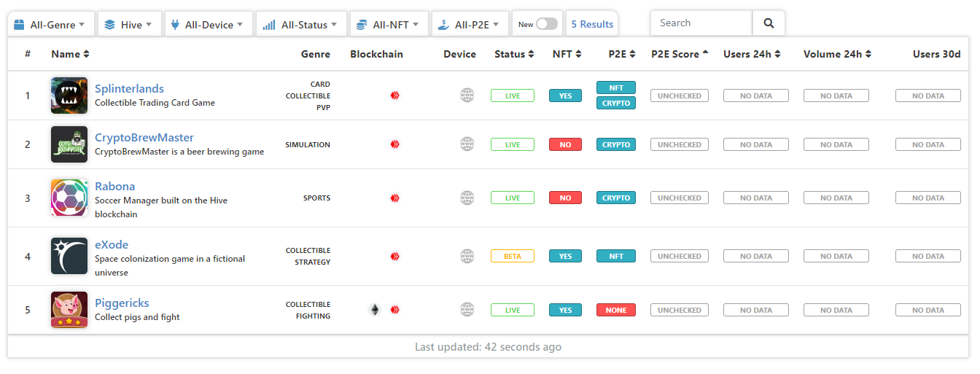This screenshot has width=980, height=374.
Task: Toggle the New games switch
Action: [x=547, y=24]
